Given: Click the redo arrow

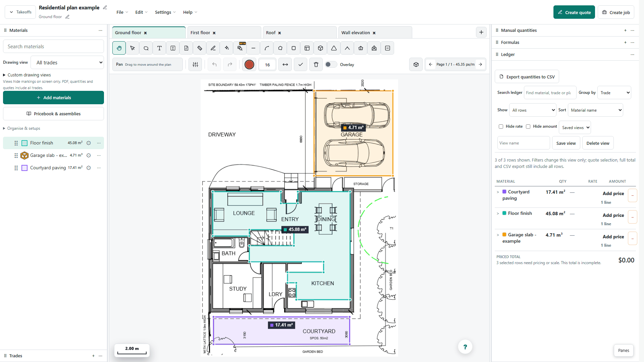Looking at the screenshot, I should [230, 64].
